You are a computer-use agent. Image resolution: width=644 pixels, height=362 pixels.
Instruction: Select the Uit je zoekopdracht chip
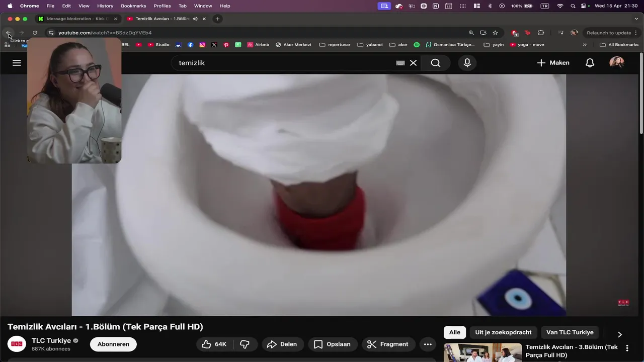point(503,332)
